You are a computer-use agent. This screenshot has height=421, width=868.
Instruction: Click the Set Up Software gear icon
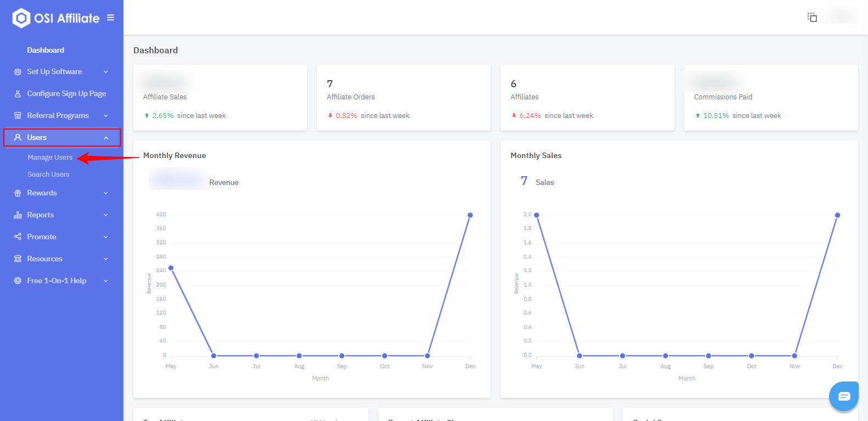coord(18,72)
